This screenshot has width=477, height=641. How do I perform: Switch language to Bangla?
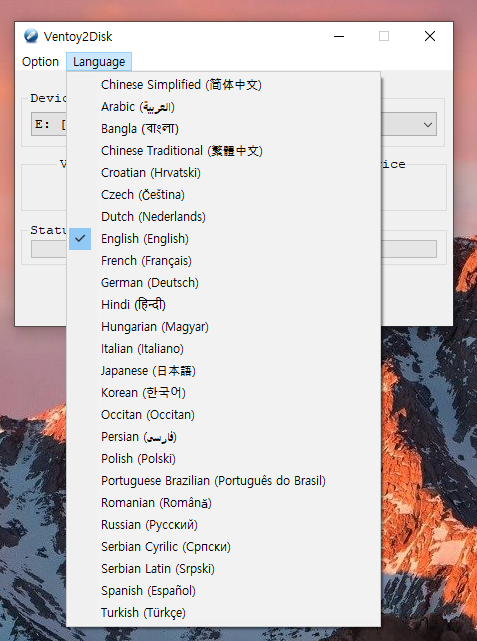(224, 129)
